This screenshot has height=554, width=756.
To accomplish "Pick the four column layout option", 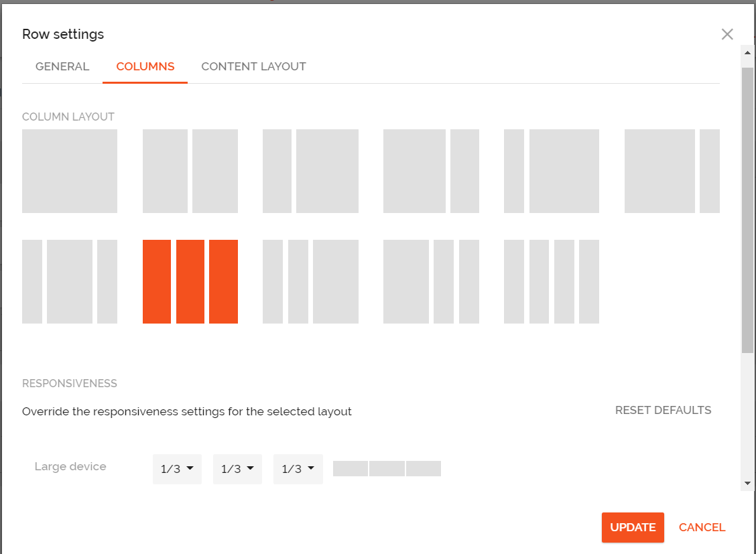I will click(x=551, y=281).
